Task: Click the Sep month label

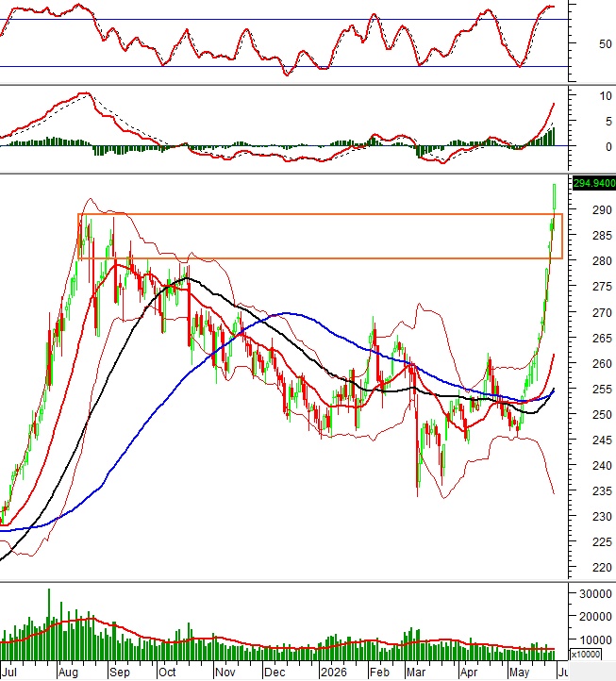Action: [120, 673]
